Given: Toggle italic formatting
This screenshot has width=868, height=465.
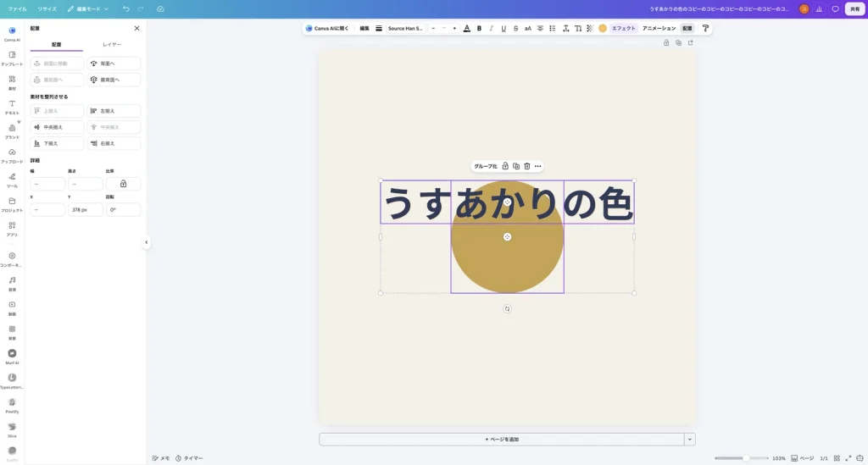Looking at the screenshot, I should pos(491,28).
